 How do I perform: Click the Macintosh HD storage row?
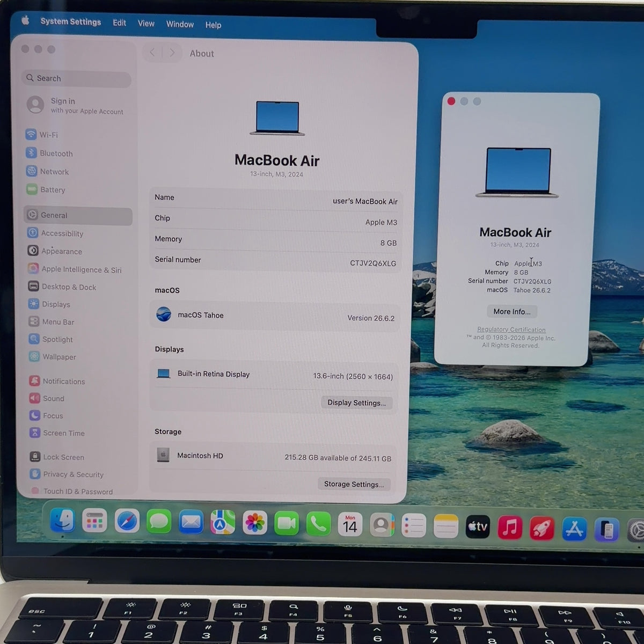(274, 456)
